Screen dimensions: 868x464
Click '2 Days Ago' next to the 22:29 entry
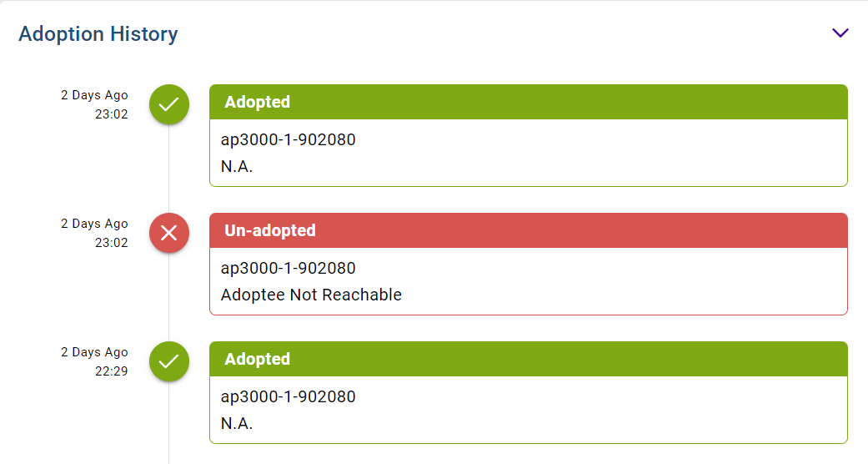click(94, 352)
